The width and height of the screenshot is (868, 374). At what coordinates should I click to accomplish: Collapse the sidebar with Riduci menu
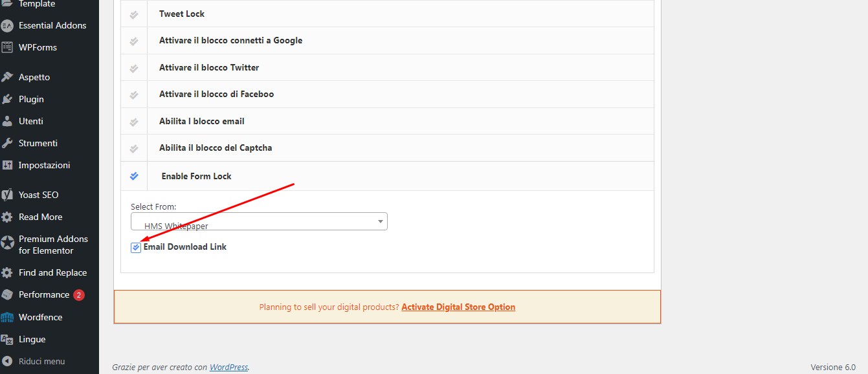tap(41, 361)
